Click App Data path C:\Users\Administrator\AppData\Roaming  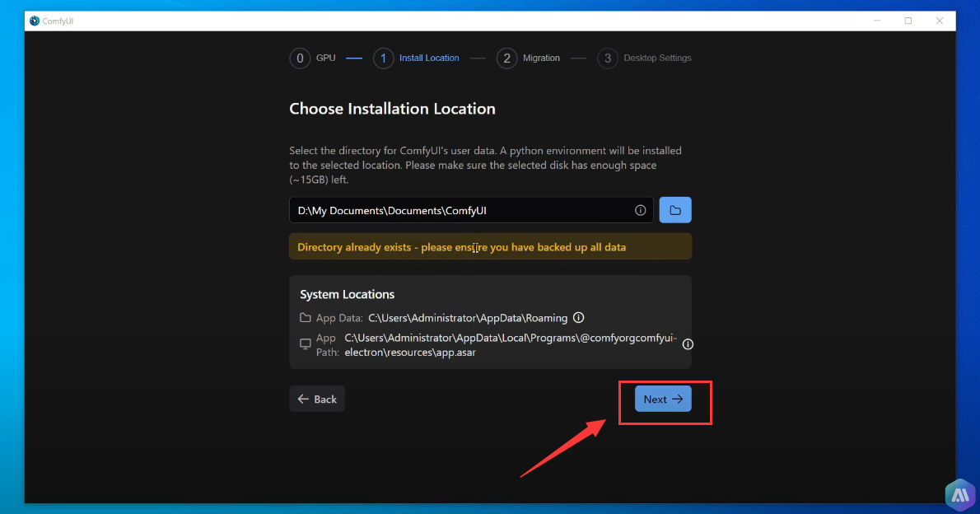point(468,318)
